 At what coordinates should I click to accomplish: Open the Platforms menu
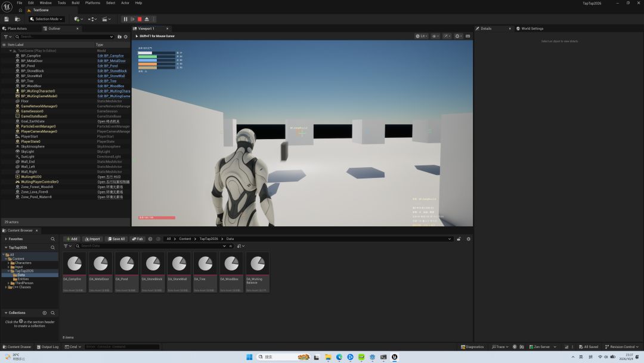[x=93, y=3]
